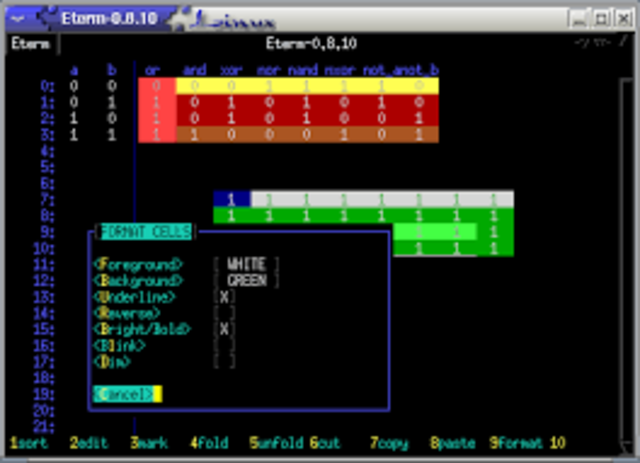
Task: Select the 'or' column header
Action: click(x=153, y=70)
